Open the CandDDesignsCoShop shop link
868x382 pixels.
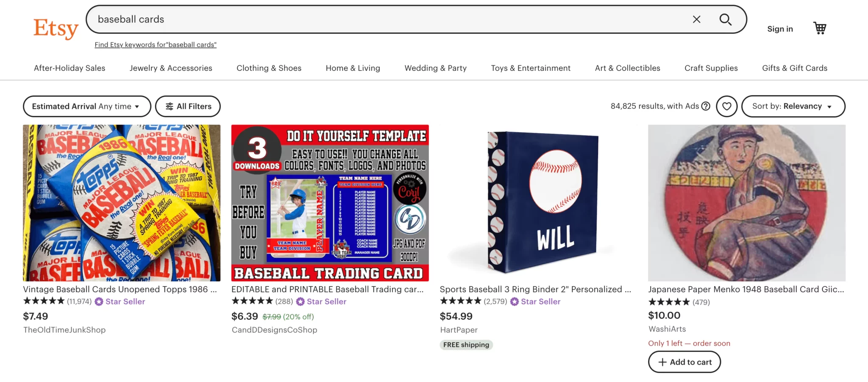274,330
